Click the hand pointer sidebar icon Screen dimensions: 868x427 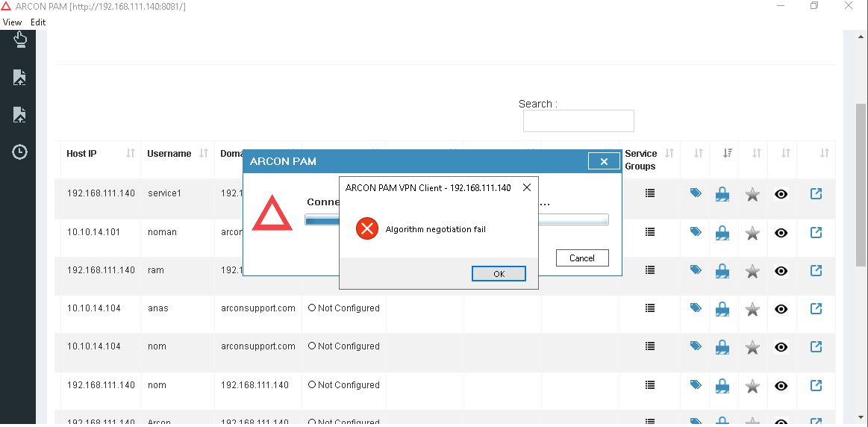pyautogui.click(x=19, y=40)
